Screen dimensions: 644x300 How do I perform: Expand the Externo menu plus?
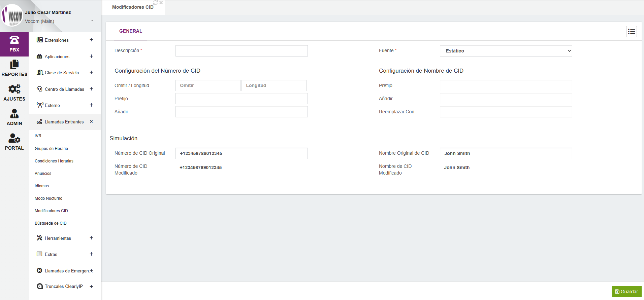91,105
